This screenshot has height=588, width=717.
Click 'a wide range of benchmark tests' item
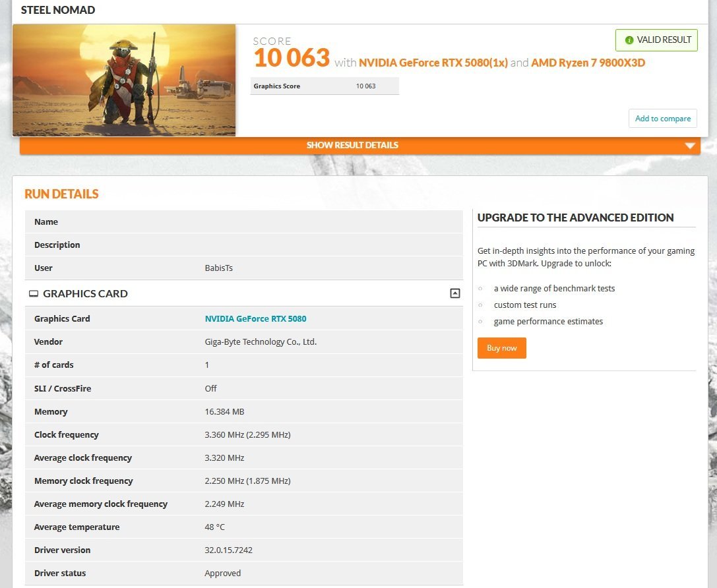click(x=554, y=288)
